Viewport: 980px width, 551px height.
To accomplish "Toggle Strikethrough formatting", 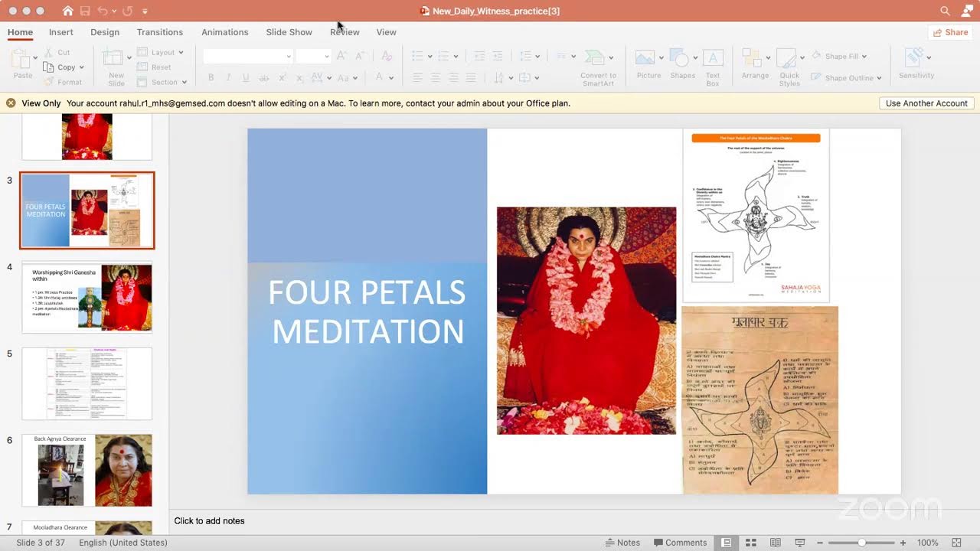I will coord(264,78).
